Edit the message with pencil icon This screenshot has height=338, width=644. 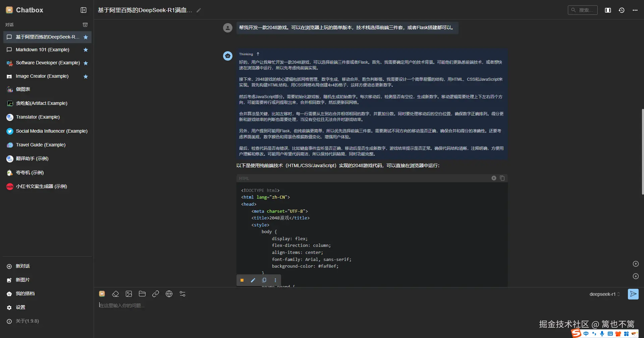coord(253,280)
